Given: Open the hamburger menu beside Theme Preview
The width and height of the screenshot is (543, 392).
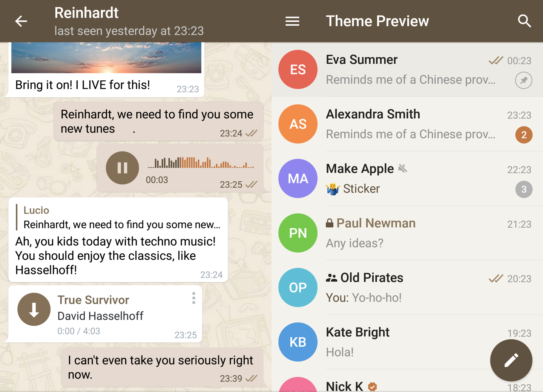Looking at the screenshot, I should [292, 21].
